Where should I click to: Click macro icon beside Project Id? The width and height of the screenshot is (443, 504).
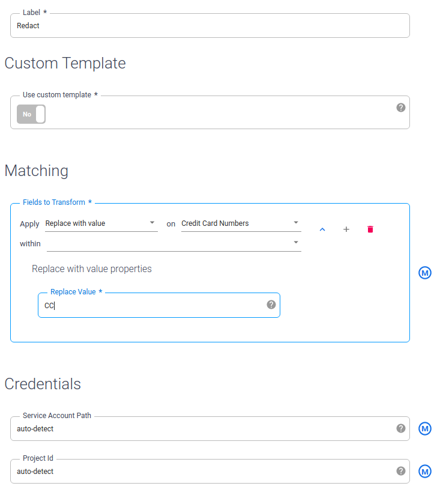tap(425, 472)
